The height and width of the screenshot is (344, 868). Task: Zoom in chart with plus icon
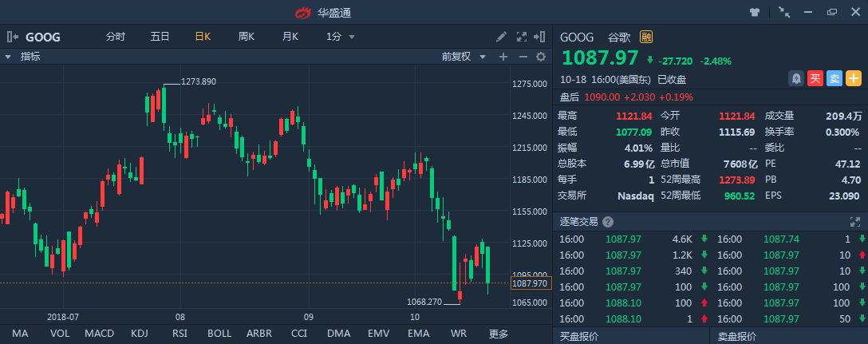point(503,57)
